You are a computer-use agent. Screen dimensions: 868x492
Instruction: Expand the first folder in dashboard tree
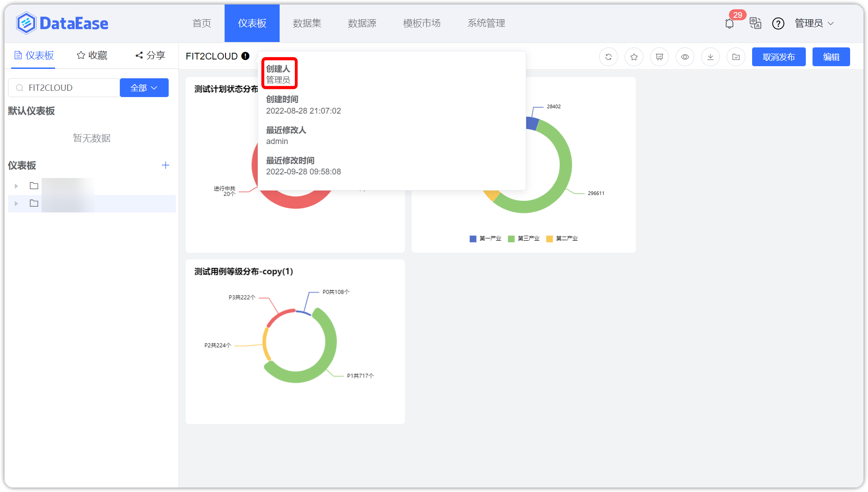pos(16,186)
